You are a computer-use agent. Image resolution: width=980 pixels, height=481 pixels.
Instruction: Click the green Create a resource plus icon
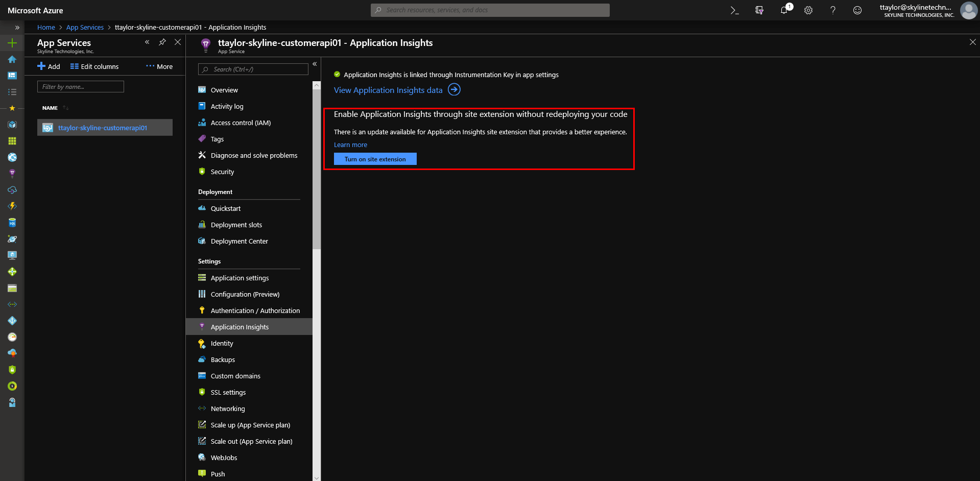coord(12,43)
